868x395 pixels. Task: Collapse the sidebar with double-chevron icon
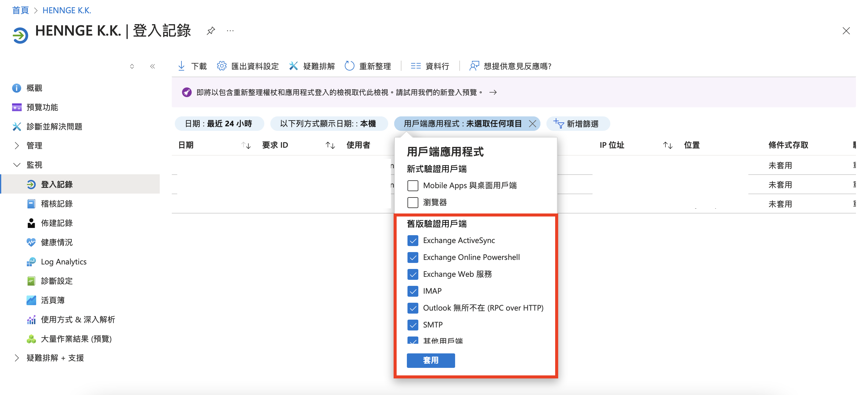pos(152,66)
